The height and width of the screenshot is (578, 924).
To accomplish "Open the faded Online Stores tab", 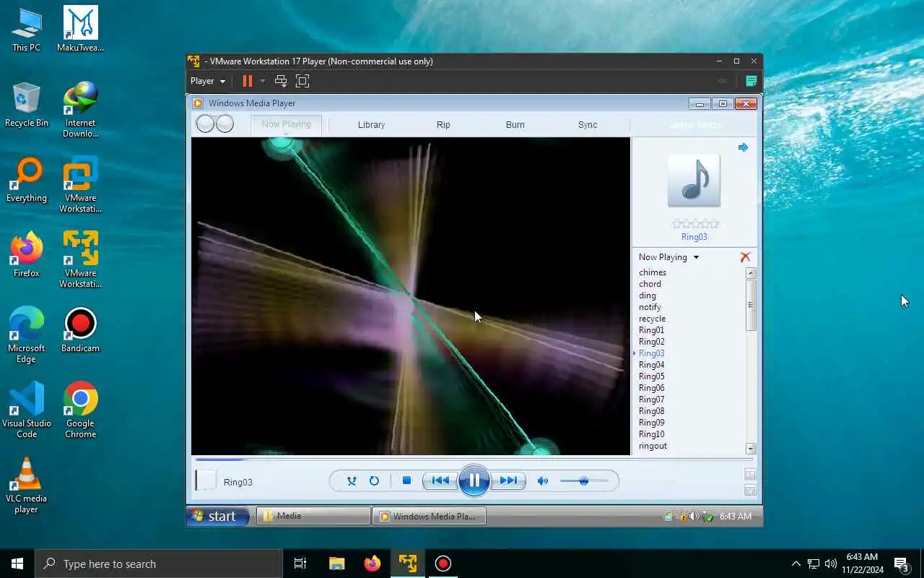I will pyautogui.click(x=694, y=124).
